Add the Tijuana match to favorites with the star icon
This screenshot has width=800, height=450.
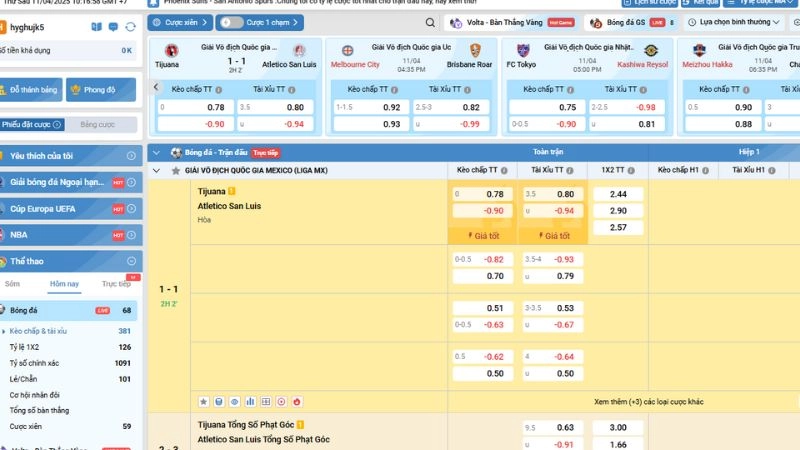click(x=204, y=402)
